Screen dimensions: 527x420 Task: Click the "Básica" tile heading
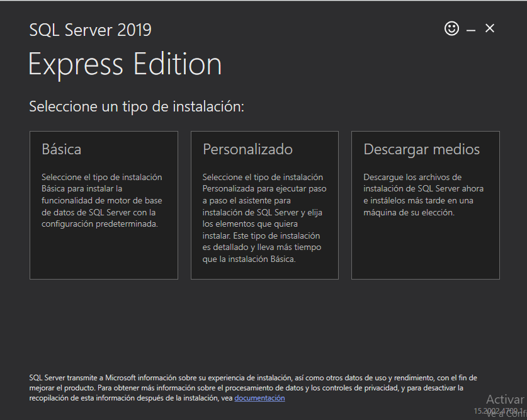(62, 149)
